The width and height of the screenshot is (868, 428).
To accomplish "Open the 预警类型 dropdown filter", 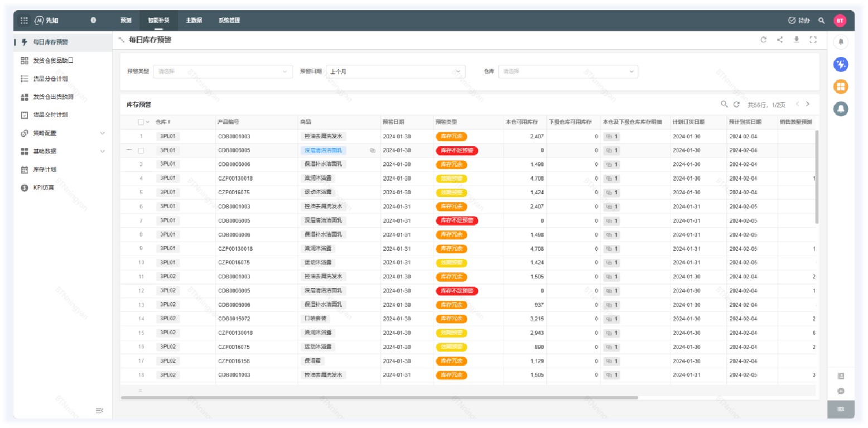I will coord(223,71).
